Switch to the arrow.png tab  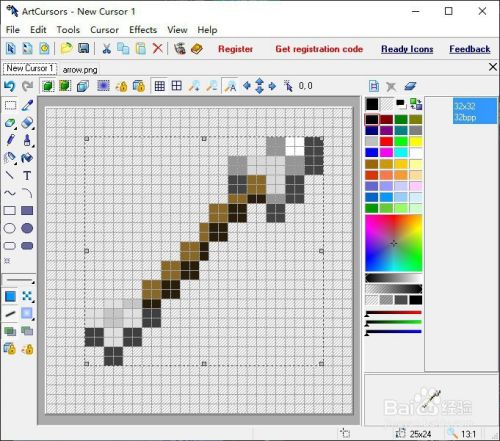tap(80, 70)
